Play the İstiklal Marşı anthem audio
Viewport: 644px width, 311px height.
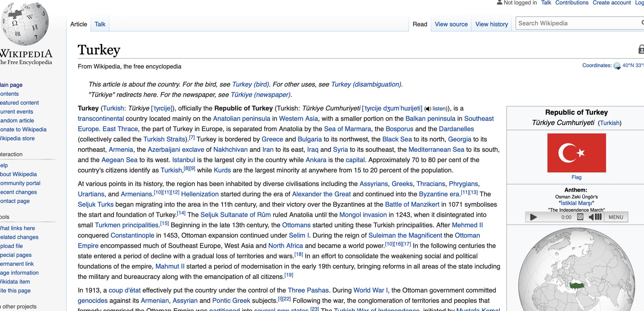533,217
